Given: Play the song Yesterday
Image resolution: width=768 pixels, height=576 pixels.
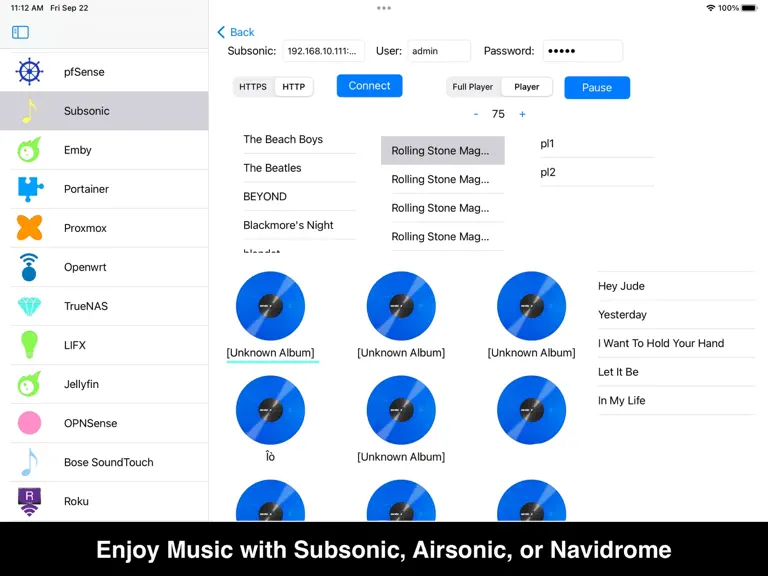Looking at the screenshot, I should click(676, 314).
